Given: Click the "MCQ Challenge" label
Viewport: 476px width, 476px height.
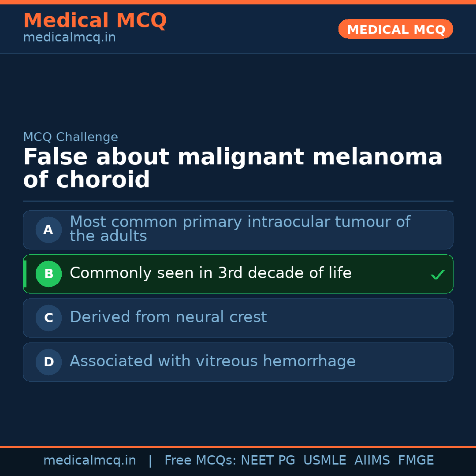Looking at the screenshot, I should coord(71,137).
